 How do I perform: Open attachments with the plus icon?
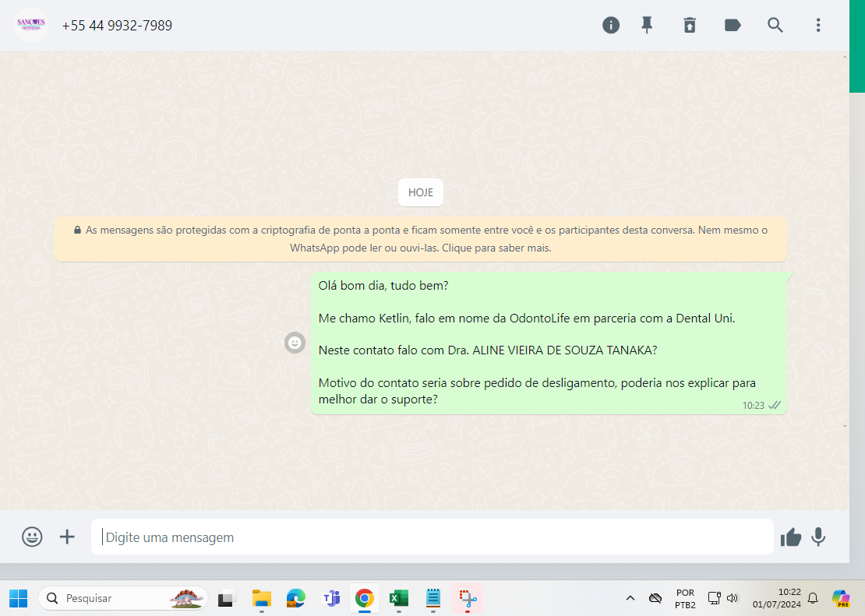coord(67,537)
